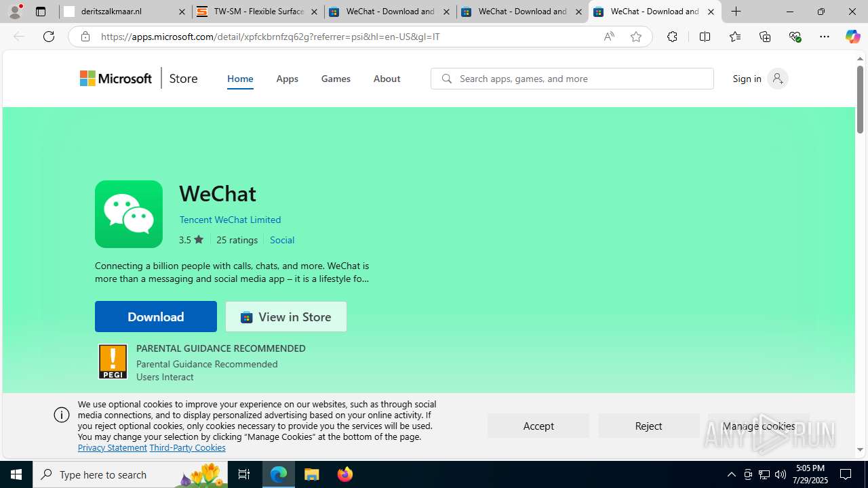Viewport: 868px width, 488px height.
Task: Open the Edge profile icon
Action: (x=15, y=12)
